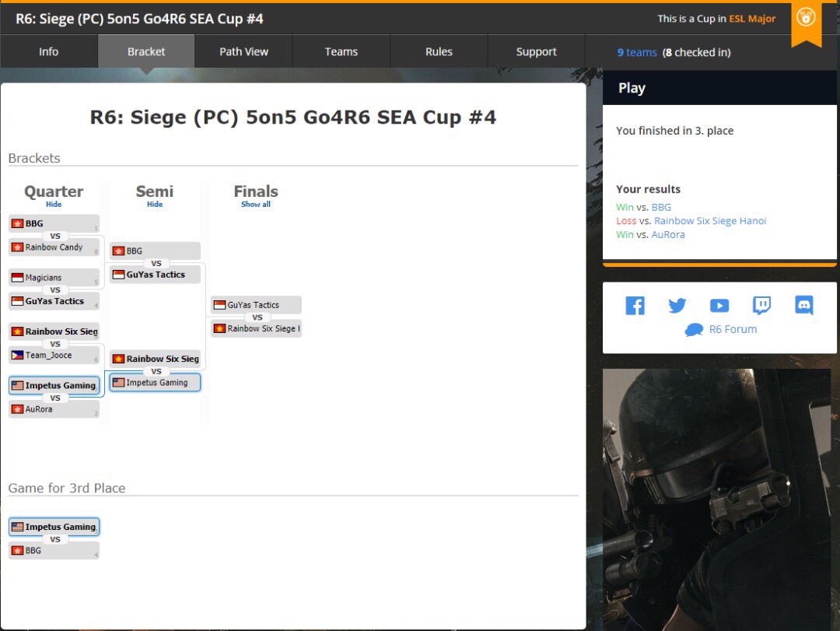Select BBG in the Quarter bracket
The image size is (840, 631).
point(54,223)
